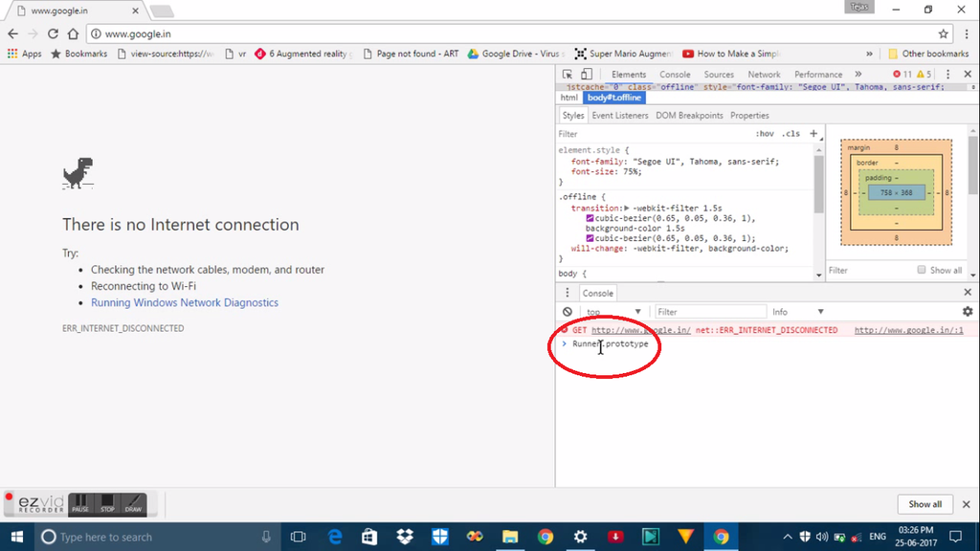
Task: Click the Styles Filter input field
Action: [x=653, y=134]
